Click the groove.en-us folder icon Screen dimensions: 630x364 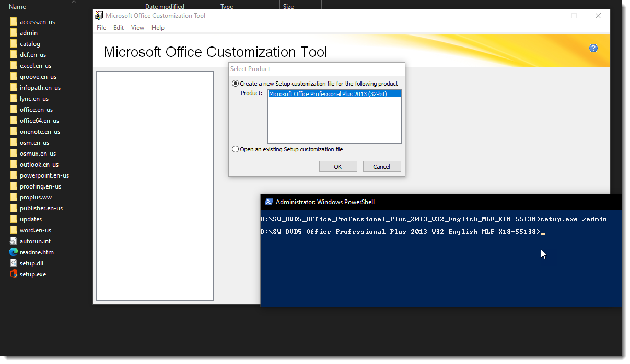(x=14, y=77)
